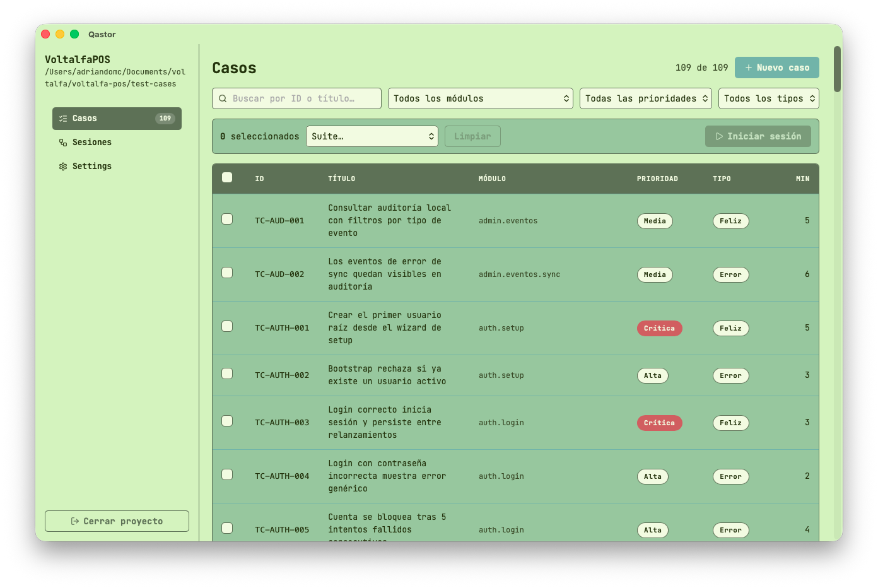Check the TC-AUTH-005 row checkbox
Image resolution: width=878 pixels, height=588 pixels.
[227, 528]
